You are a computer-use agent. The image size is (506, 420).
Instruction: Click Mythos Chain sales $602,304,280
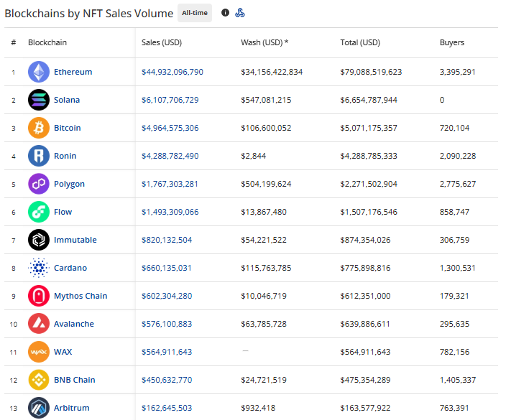point(167,296)
